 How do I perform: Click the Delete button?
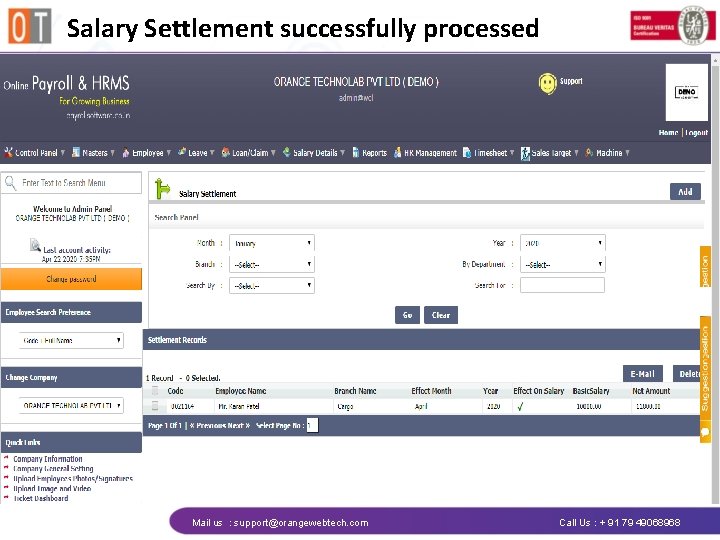[688, 374]
